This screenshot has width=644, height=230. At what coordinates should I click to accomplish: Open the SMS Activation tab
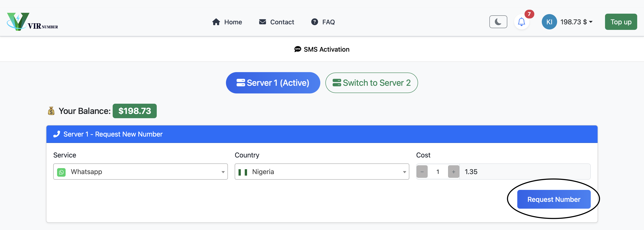(x=322, y=49)
